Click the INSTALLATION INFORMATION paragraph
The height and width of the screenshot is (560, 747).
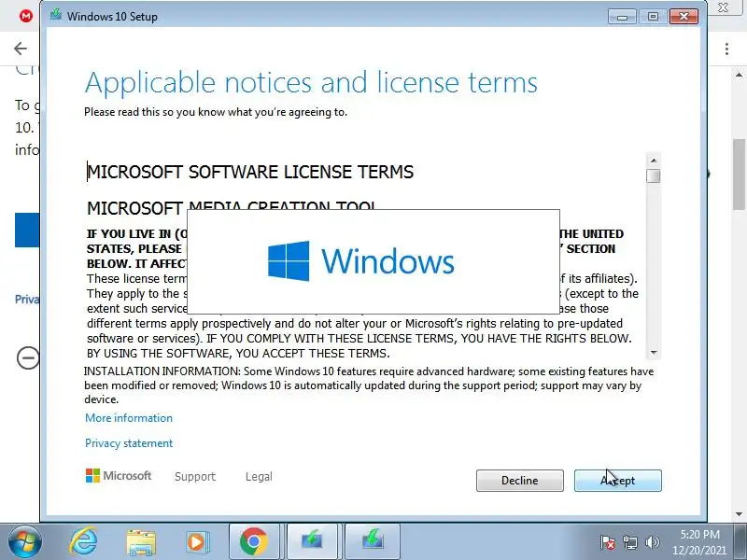[x=369, y=385]
